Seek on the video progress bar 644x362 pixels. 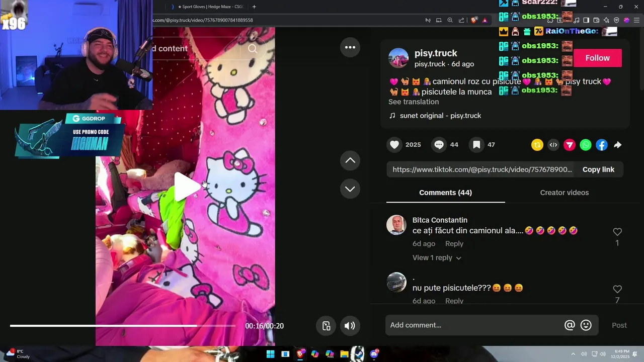point(123,326)
